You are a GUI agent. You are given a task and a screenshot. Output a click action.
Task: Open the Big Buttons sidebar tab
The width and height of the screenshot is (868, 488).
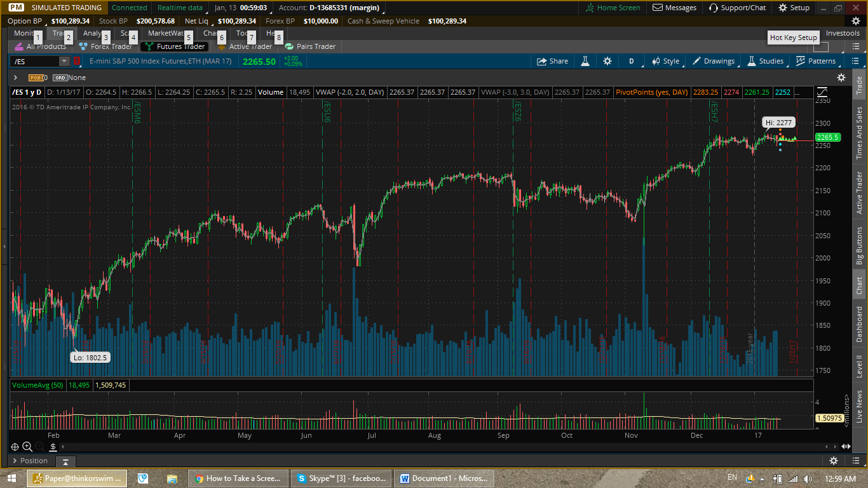(x=860, y=245)
